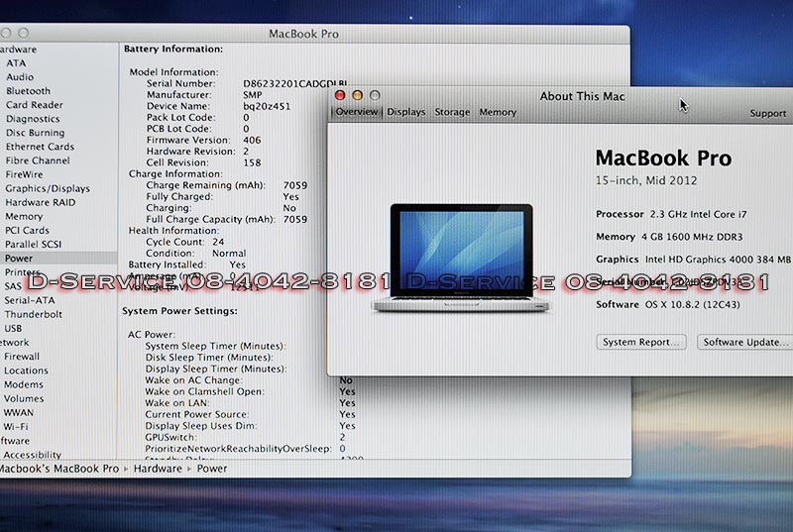
Task: Select Serial-ATA in sidebar
Action: pos(30,300)
